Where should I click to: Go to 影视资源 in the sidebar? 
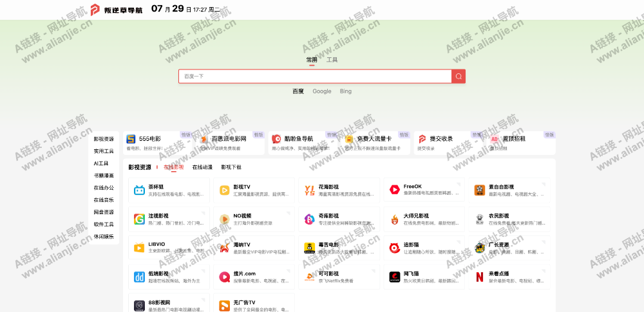coord(104,139)
